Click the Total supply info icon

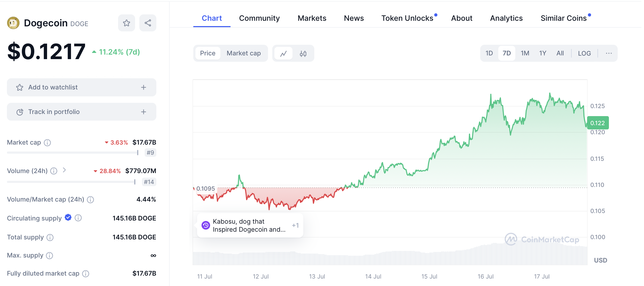50,237
